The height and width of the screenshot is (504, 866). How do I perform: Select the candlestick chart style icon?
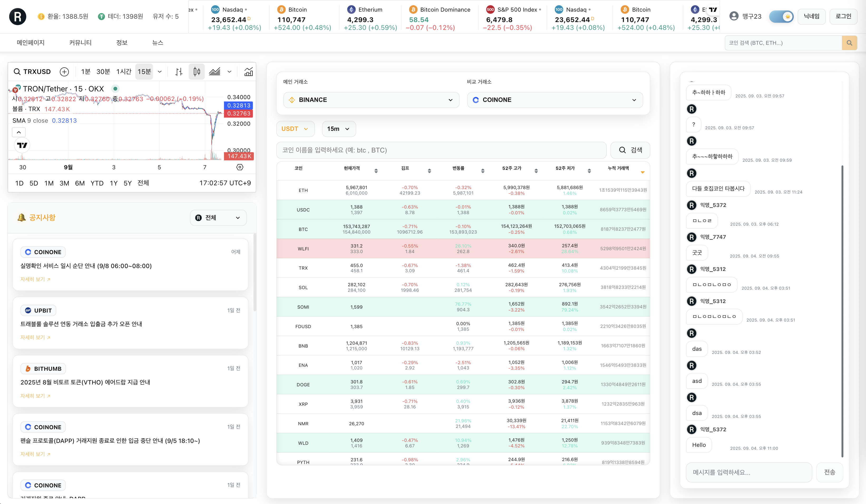(x=197, y=72)
